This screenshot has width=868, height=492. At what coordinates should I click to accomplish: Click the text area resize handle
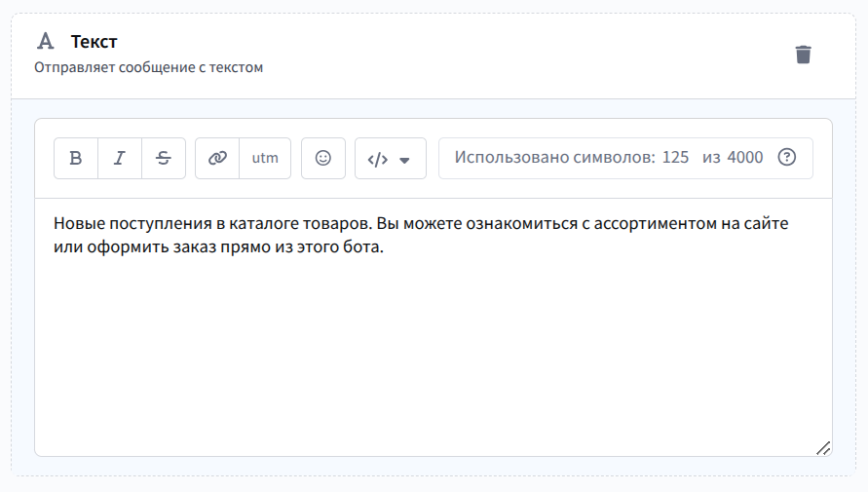tap(823, 447)
